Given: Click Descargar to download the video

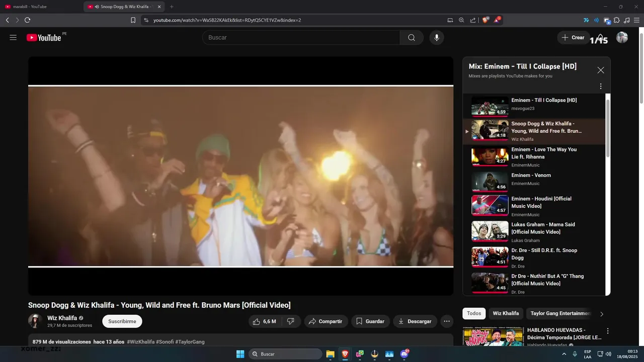Looking at the screenshot, I should 415,321.
